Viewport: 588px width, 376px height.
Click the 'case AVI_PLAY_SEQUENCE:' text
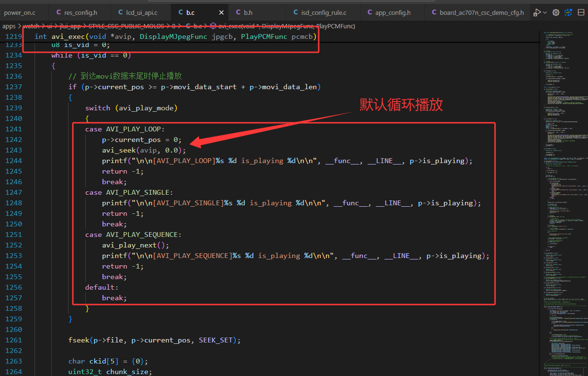coord(133,235)
